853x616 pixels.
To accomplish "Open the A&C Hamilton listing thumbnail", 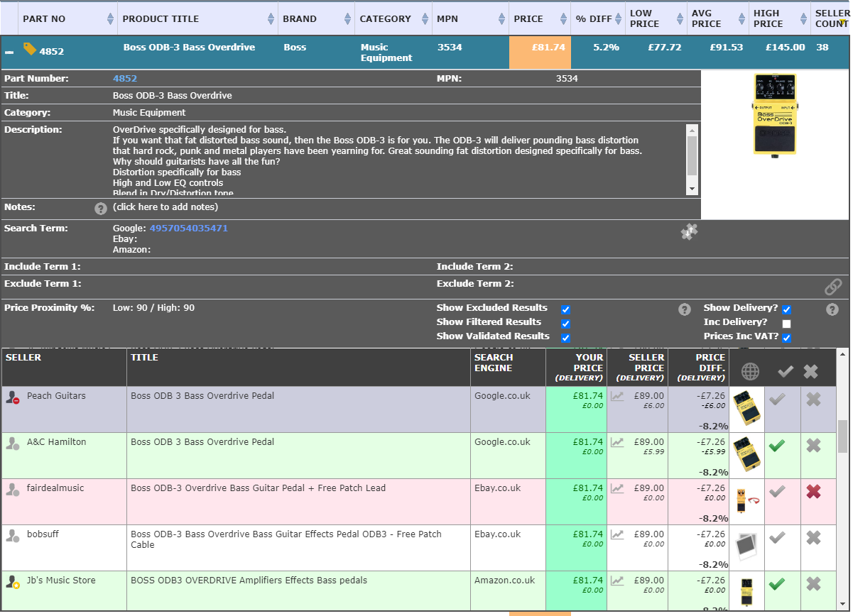I will (x=746, y=454).
